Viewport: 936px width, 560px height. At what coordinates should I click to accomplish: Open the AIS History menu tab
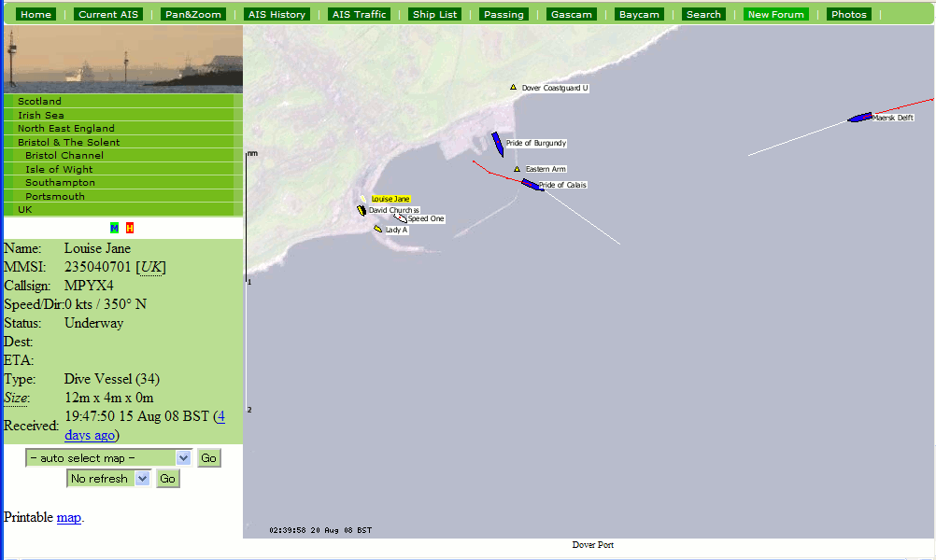tap(276, 14)
